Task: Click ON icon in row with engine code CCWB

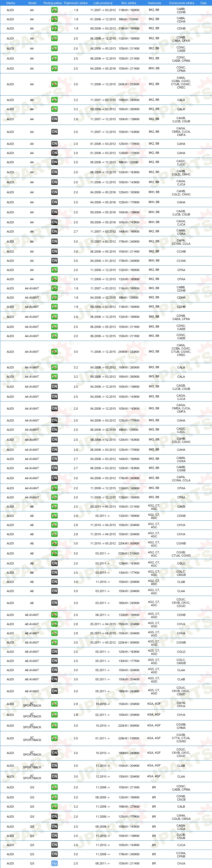Action: pyautogui.click(x=54, y=251)
